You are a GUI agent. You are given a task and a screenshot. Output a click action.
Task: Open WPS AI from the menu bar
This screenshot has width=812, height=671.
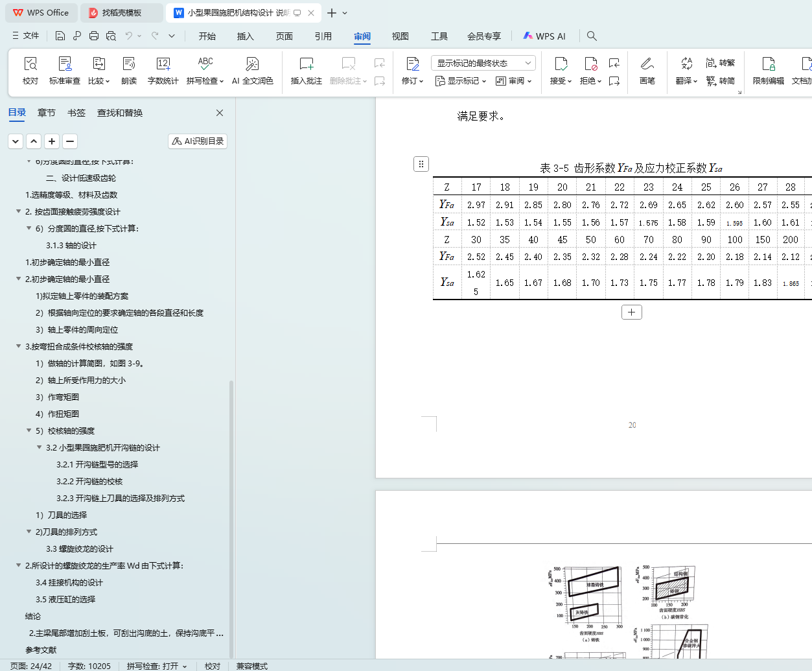tap(544, 36)
